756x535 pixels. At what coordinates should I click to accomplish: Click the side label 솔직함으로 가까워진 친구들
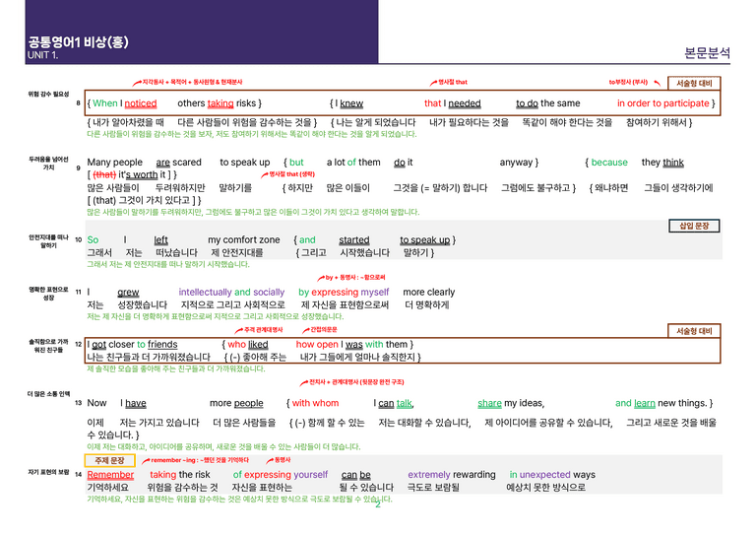pyautogui.click(x=48, y=346)
